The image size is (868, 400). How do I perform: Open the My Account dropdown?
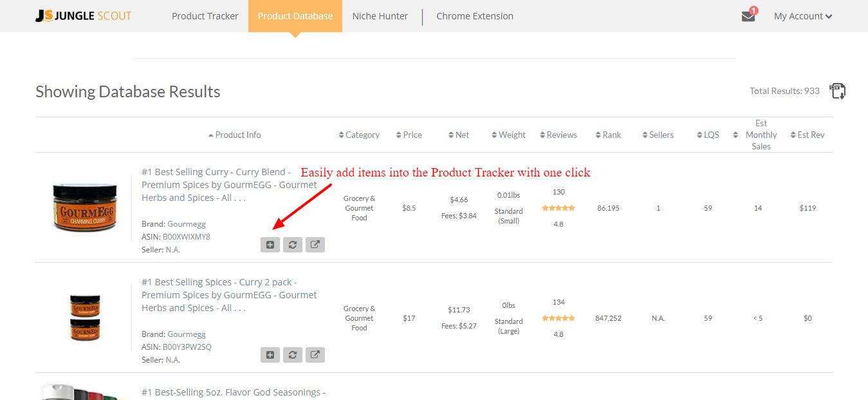click(803, 16)
